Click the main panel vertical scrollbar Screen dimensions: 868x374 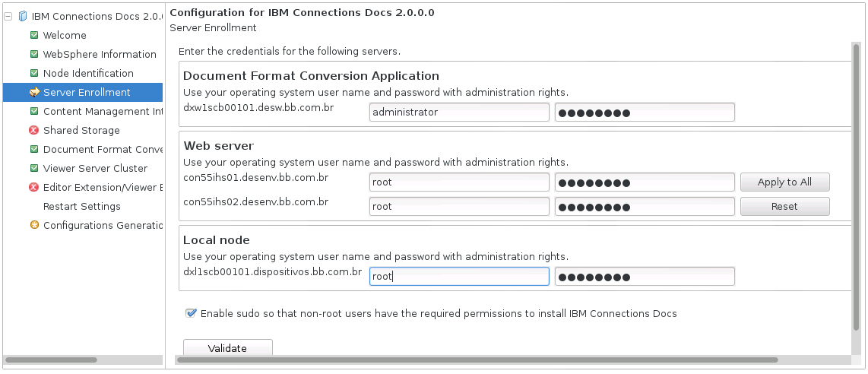pos(857,188)
